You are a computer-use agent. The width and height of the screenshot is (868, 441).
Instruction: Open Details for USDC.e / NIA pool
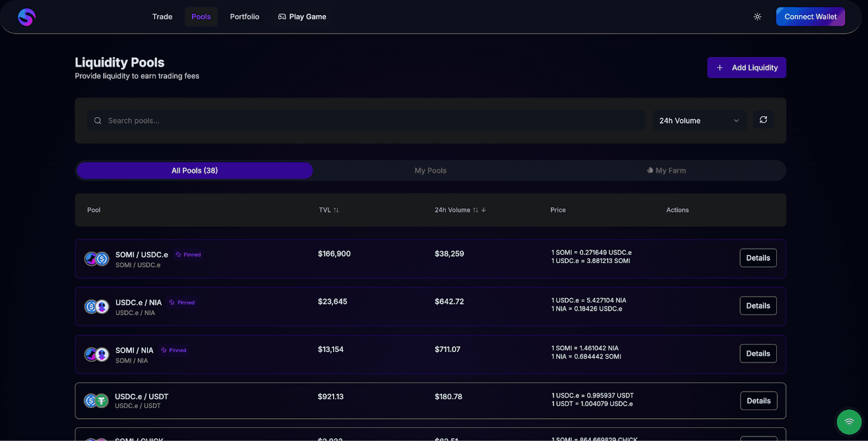(758, 306)
